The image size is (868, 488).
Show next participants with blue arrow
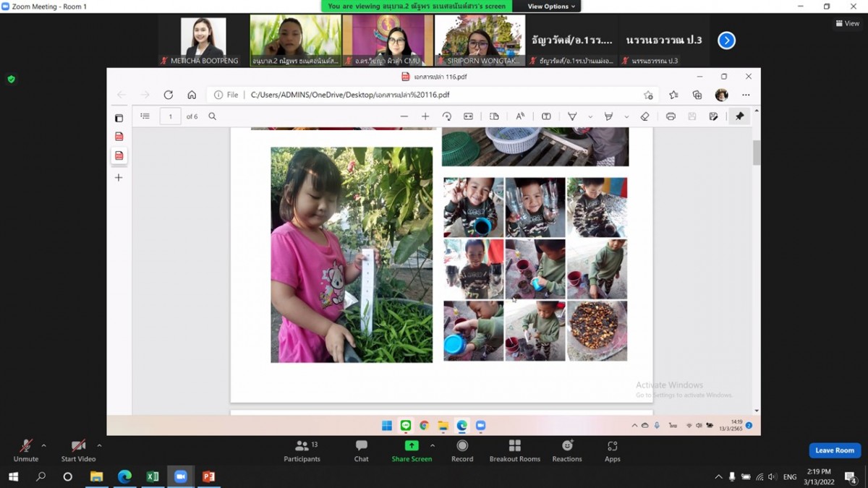(726, 40)
